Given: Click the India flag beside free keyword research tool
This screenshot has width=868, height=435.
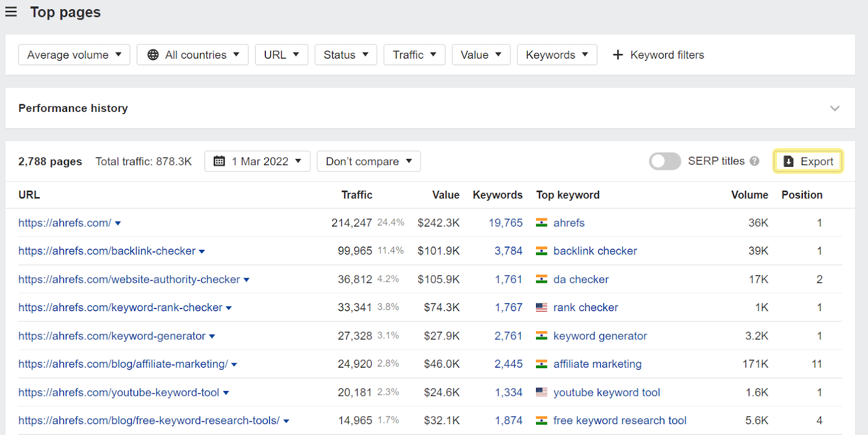Looking at the screenshot, I should pyautogui.click(x=541, y=420).
